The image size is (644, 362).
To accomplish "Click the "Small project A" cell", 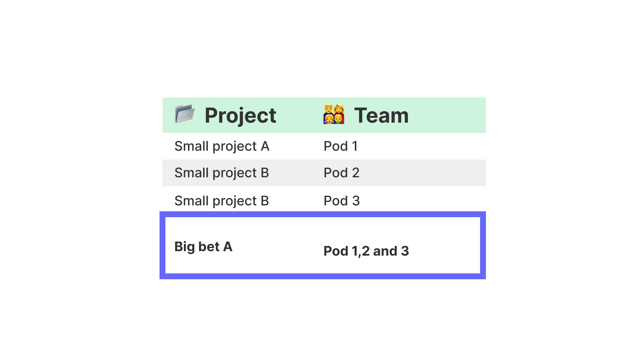I will tap(222, 146).
